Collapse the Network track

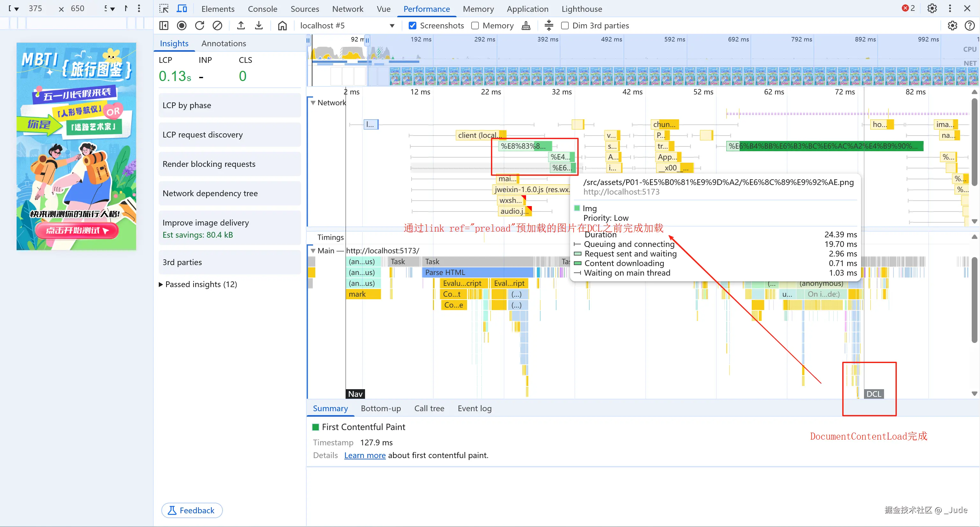[x=313, y=103]
